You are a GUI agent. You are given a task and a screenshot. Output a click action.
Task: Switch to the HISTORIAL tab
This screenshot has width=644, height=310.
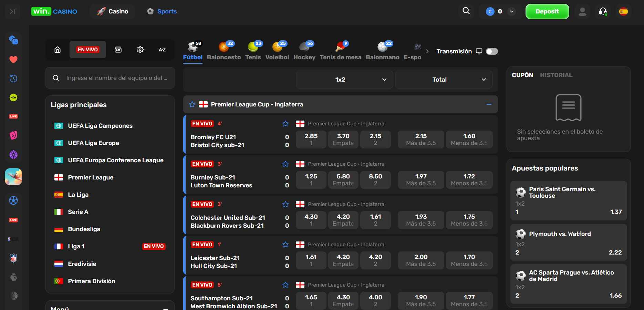point(556,75)
